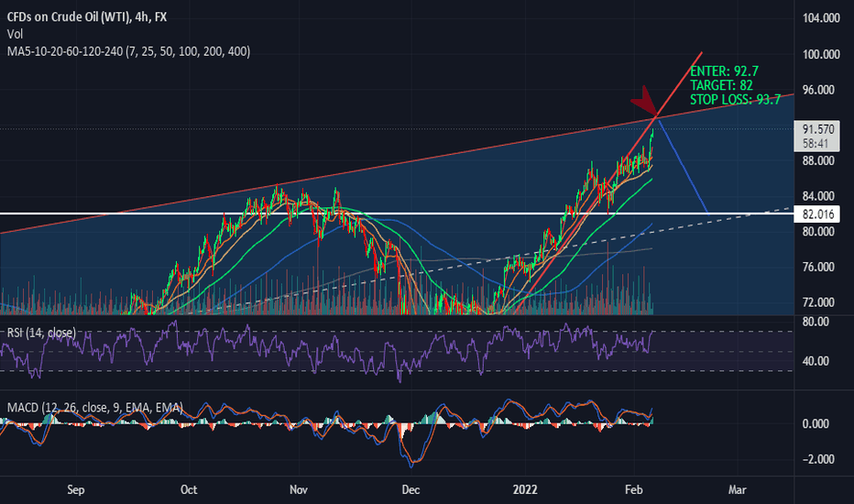Click the Sep label on time axis
This screenshot has height=504, width=854.
[76, 490]
